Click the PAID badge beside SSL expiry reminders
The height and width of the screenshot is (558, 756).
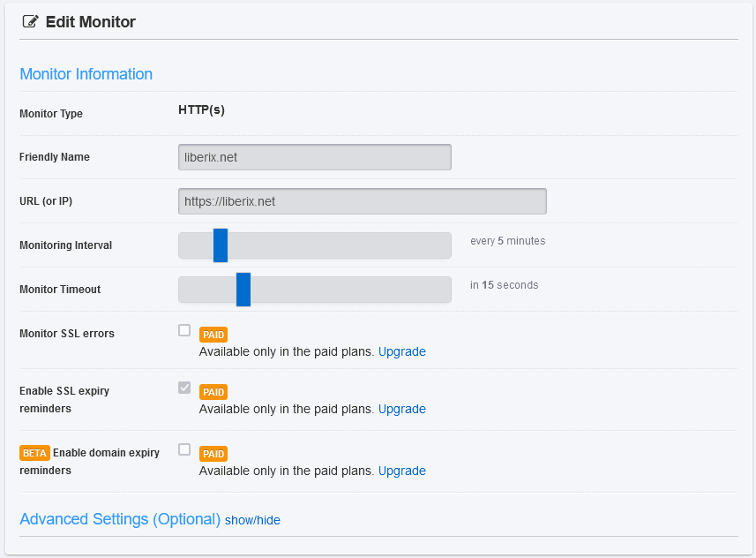tap(213, 392)
